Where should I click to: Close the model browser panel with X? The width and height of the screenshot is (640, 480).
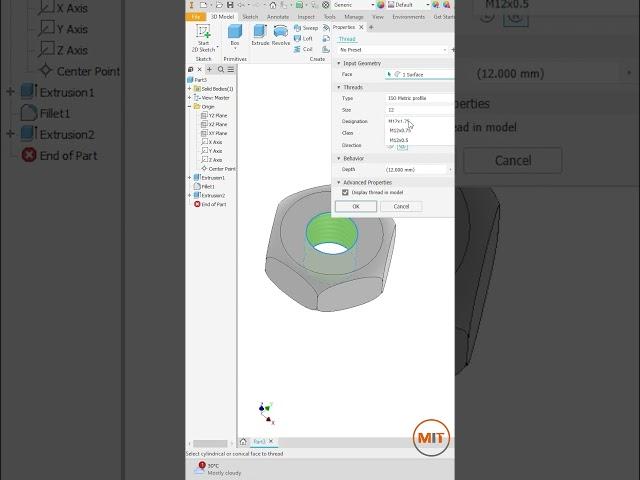click(200, 69)
